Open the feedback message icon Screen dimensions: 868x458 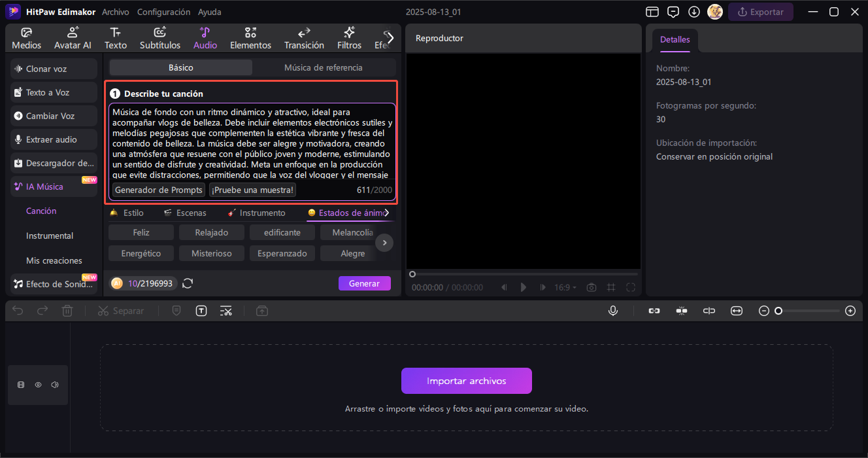pyautogui.click(x=673, y=12)
